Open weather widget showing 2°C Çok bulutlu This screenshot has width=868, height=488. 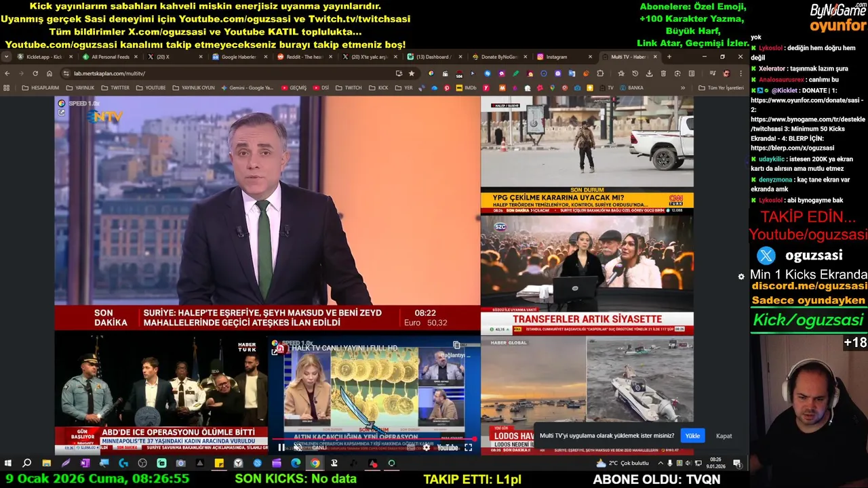623,464
